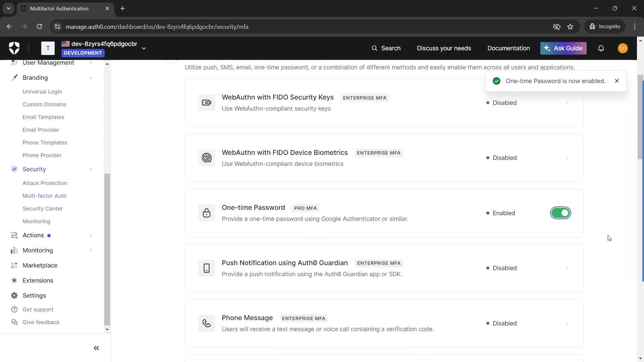Click the Security shield check icon
Viewport: 644px width, 362px height.
[x=14, y=169]
